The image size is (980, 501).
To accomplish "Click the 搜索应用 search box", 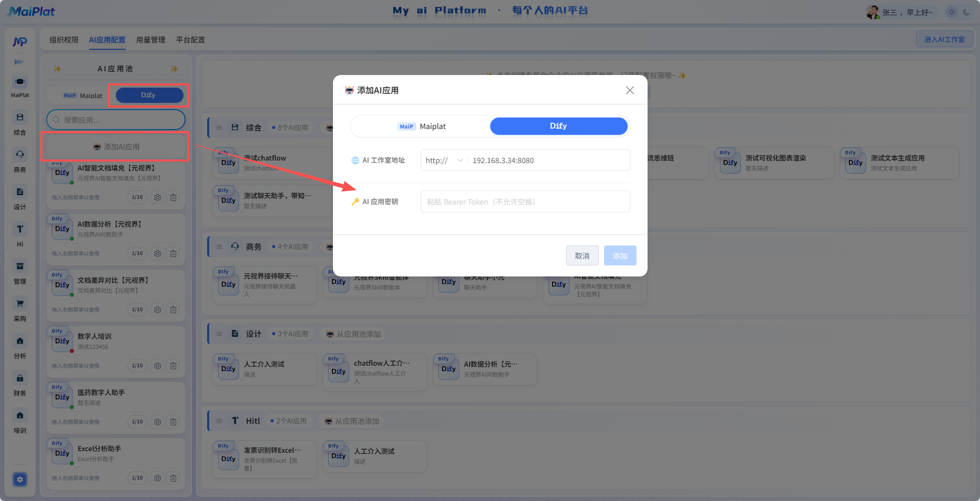I will pyautogui.click(x=116, y=120).
